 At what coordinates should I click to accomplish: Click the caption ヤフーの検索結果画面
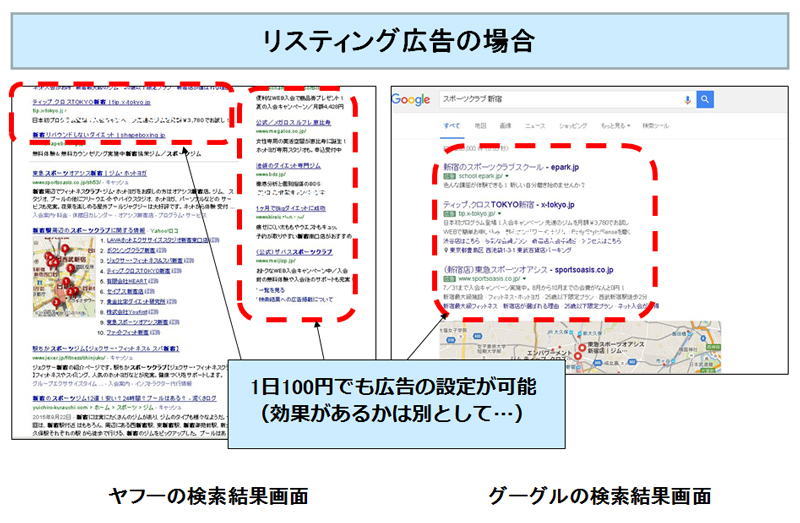(x=208, y=496)
